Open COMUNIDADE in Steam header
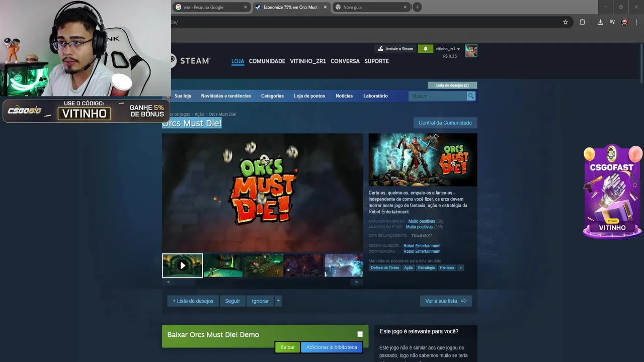This screenshot has width=644, height=362. coord(267,61)
